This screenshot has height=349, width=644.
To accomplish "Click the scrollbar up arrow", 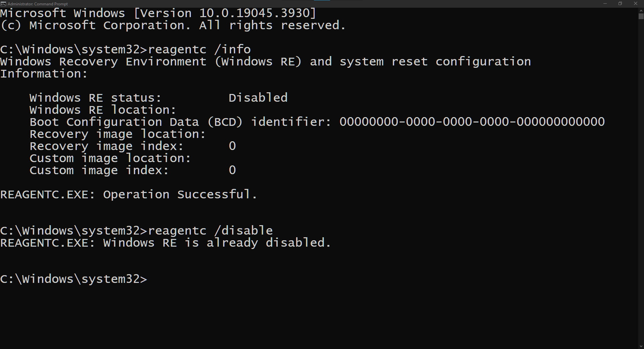I will tap(641, 10).
